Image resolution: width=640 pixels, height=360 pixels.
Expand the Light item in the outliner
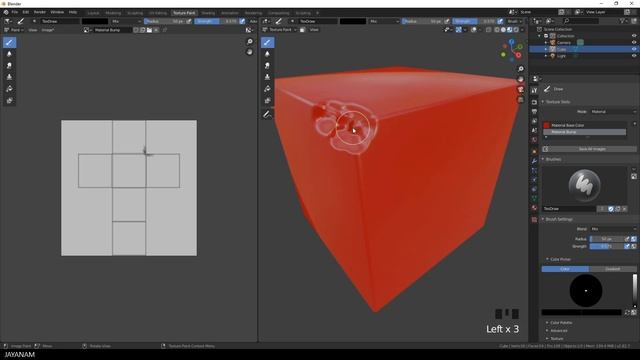tap(546, 56)
